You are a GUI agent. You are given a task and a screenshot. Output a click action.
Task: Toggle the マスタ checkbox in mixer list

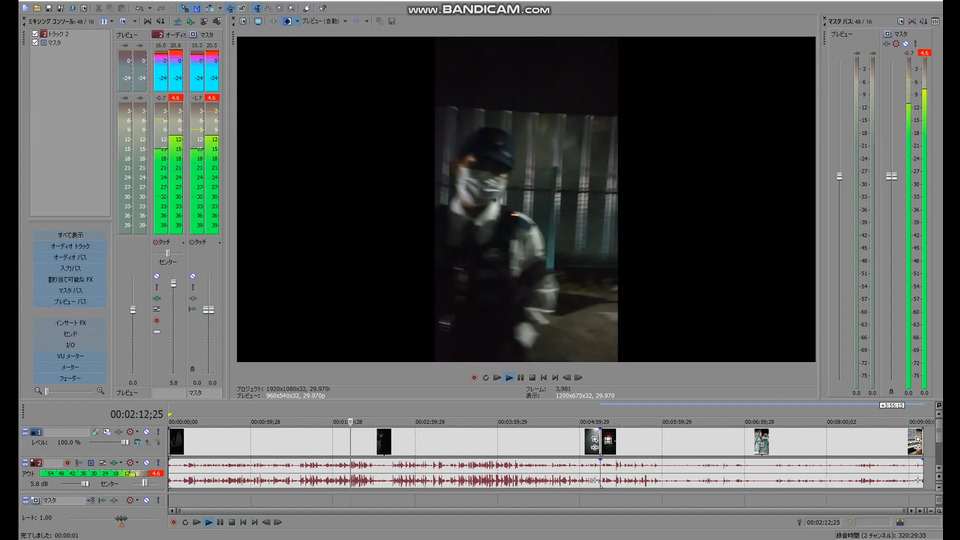35,43
